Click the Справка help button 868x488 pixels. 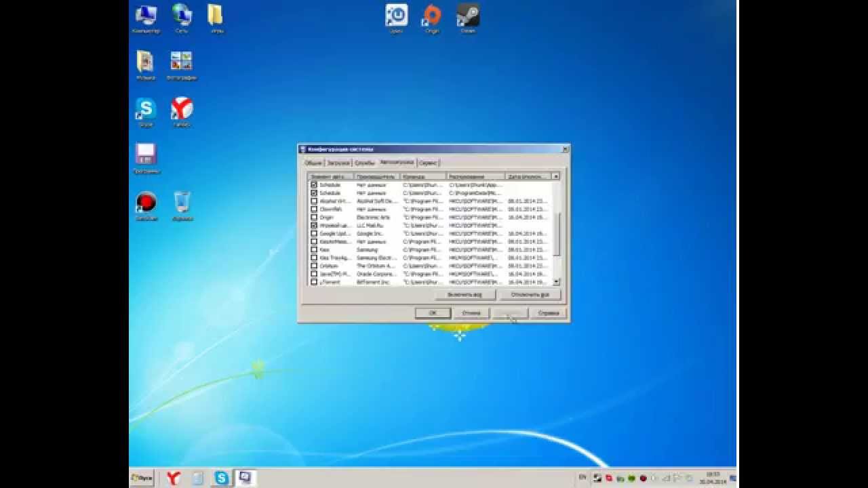point(548,313)
